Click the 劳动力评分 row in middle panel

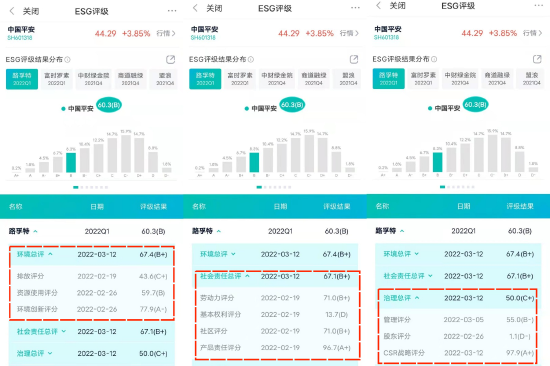[x=275, y=298]
